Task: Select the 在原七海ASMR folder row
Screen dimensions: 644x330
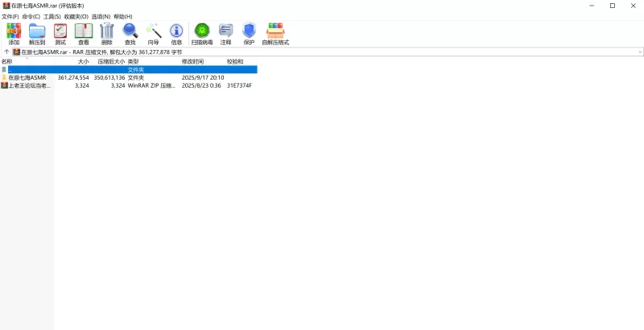Action: (x=129, y=77)
